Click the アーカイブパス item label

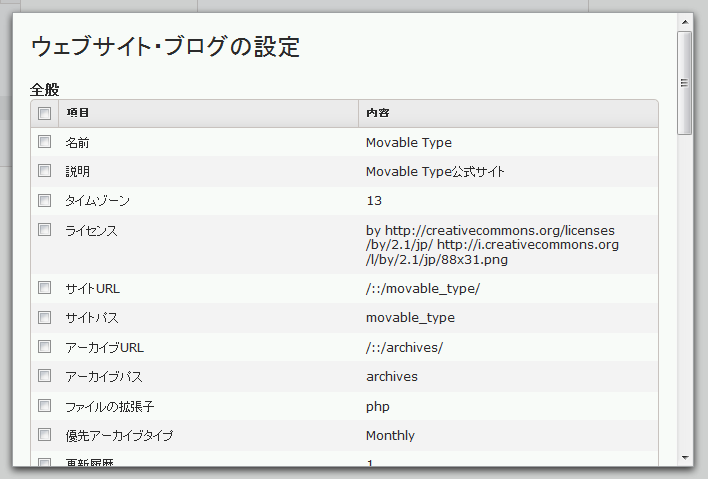click(x=104, y=377)
